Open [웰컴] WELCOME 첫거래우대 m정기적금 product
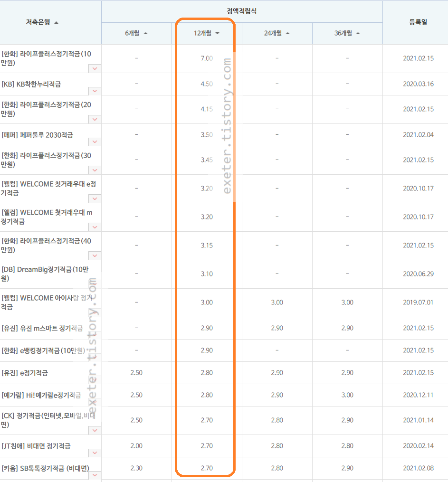Image resolution: width=448 pixels, height=482 pixels. pyautogui.click(x=47, y=217)
